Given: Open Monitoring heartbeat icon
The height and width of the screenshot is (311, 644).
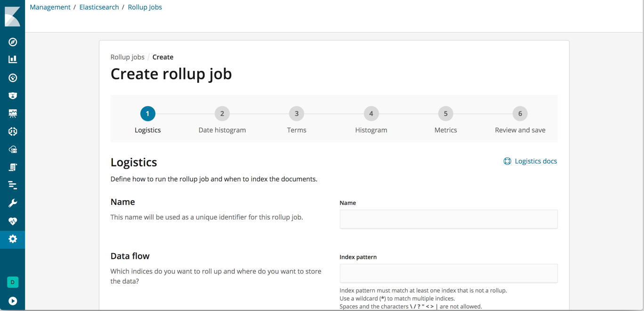Looking at the screenshot, I should pyautogui.click(x=13, y=221).
